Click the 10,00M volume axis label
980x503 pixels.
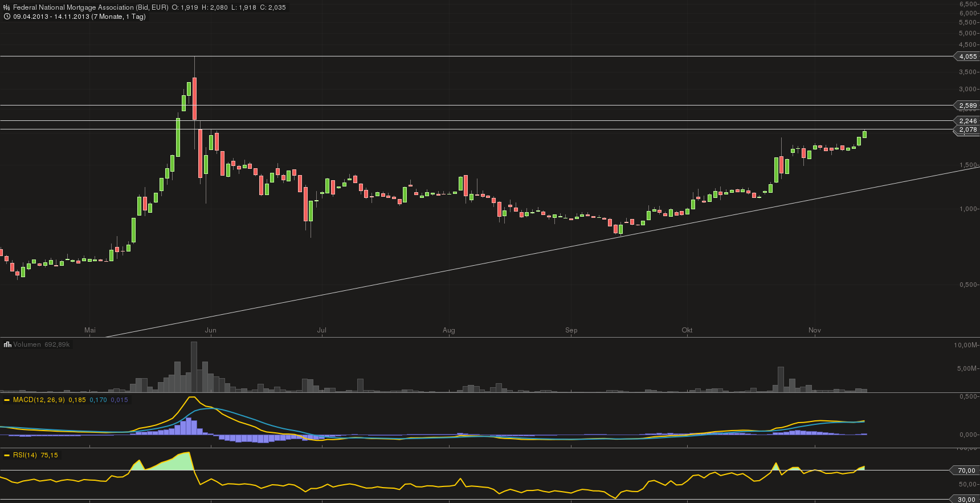tap(966, 345)
